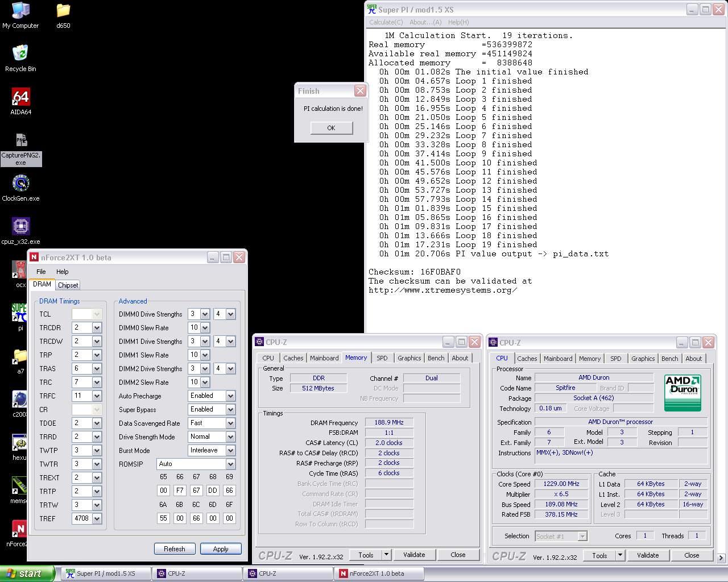Click nForce2XT window title icon

pyautogui.click(x=34, y=257)
